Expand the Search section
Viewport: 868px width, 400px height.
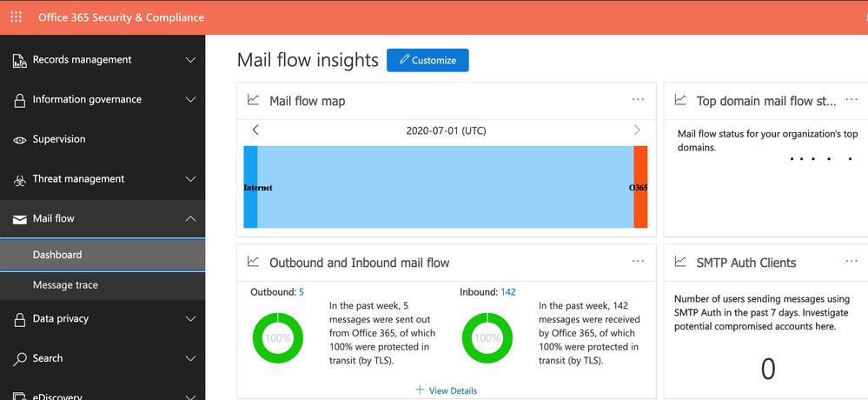coord(190,358)
